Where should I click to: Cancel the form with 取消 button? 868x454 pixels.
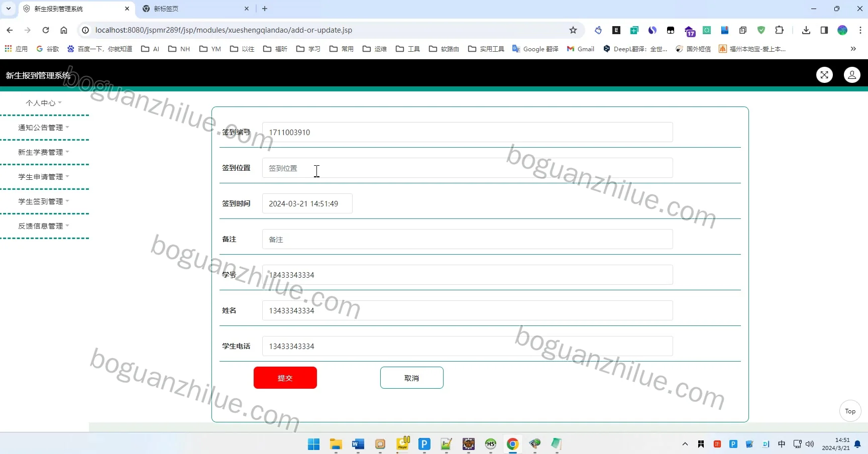(x=412, y=378)
